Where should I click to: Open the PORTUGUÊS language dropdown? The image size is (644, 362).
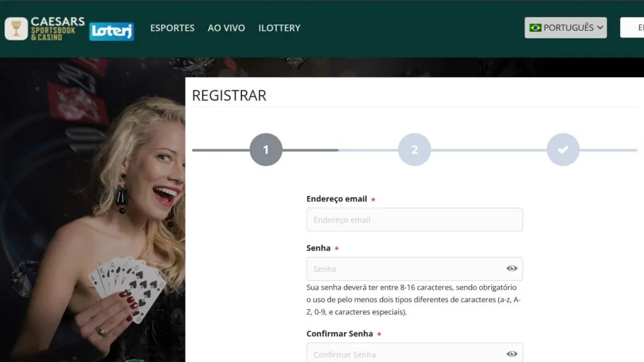[x=566, y=28]
